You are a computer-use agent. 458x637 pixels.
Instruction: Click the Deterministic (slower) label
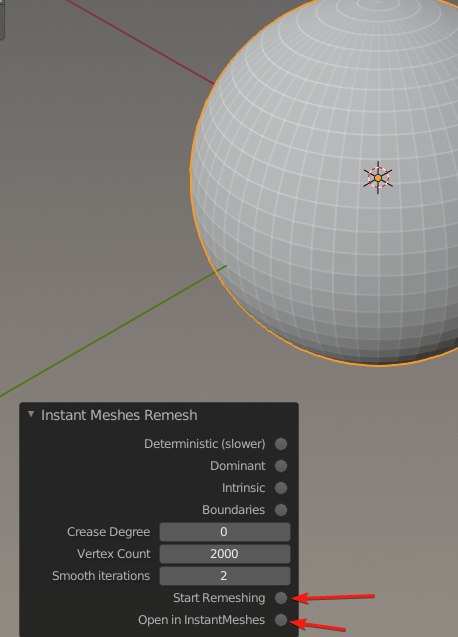tap(204, 444)
